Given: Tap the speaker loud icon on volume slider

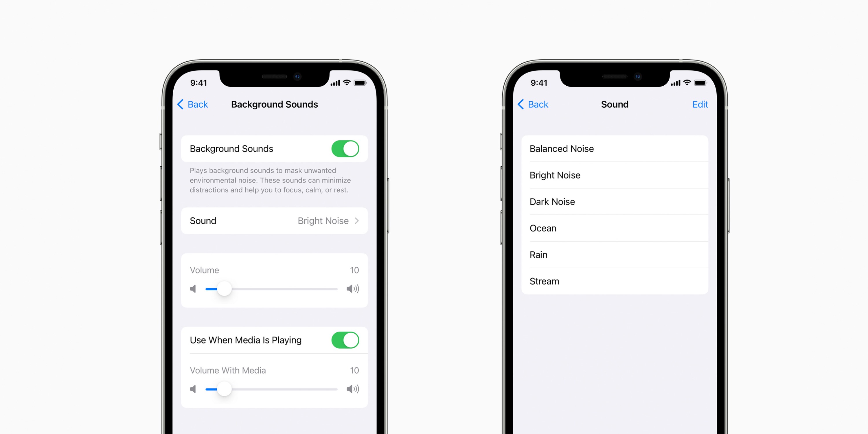Looking at the screenshot, I should 359,288.
